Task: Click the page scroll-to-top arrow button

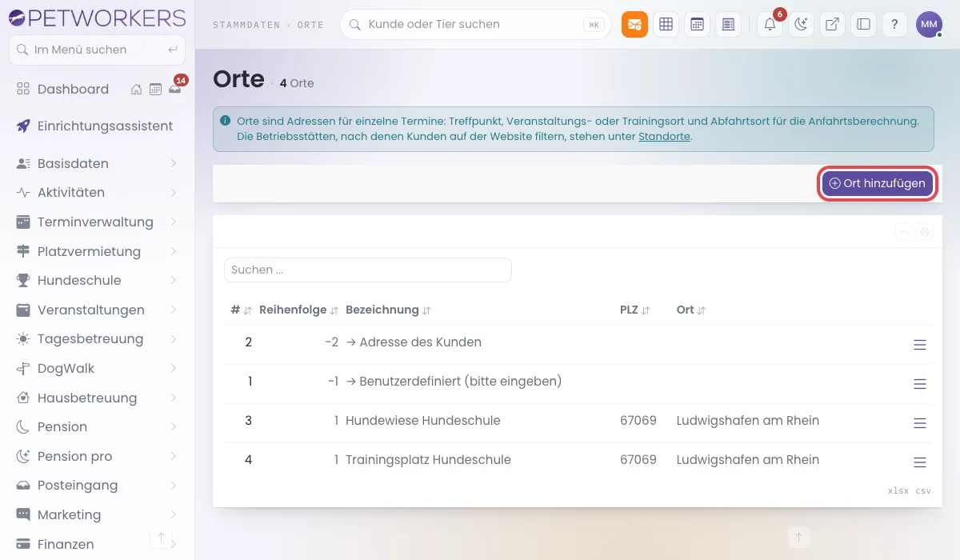Action: tap(798, 537)
